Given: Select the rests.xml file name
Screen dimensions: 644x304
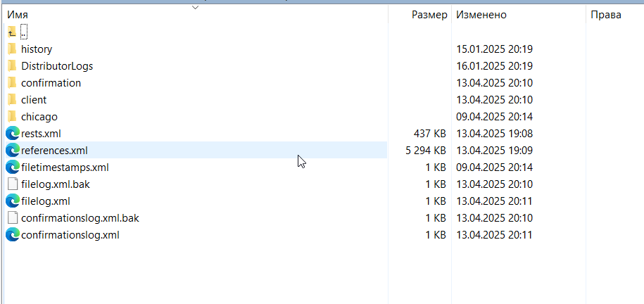Looking at the screenshot, I should click(x=41, y=134).
